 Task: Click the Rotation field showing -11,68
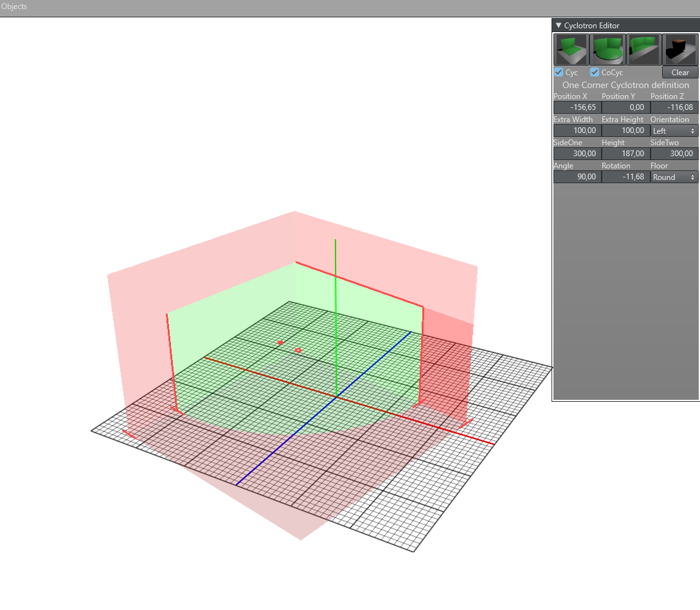tap(625, 177)
